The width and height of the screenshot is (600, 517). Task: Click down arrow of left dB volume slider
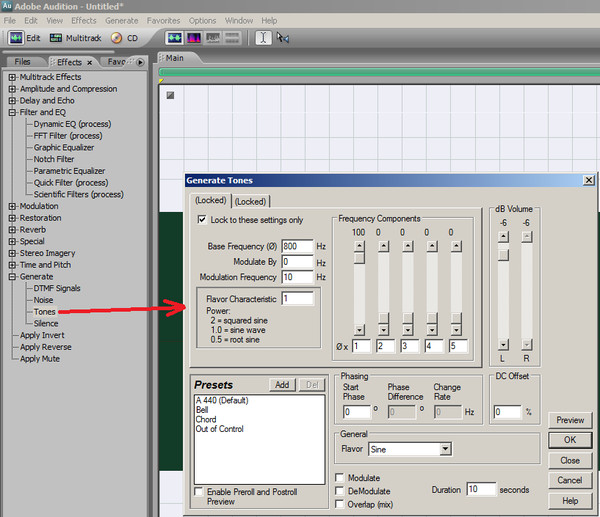pyautogui.click(x=504, y=345)
